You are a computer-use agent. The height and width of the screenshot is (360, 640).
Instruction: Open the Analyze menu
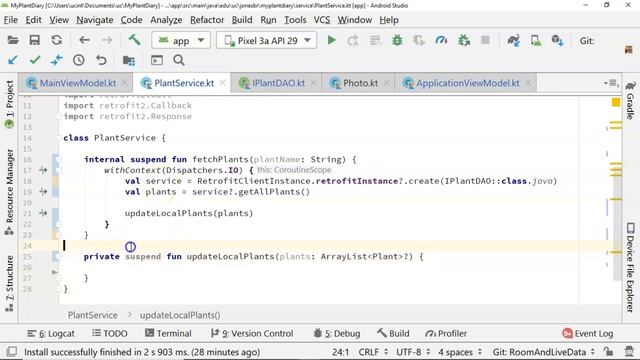[x=166, y=20]
